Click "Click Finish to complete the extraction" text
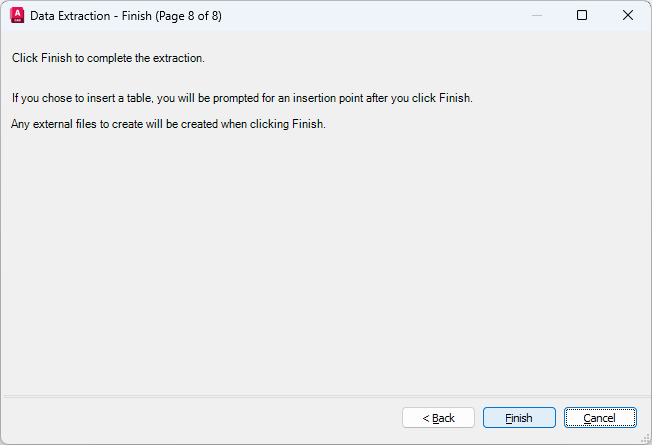Viewport: 652px width, 445px height. (108, 58)
